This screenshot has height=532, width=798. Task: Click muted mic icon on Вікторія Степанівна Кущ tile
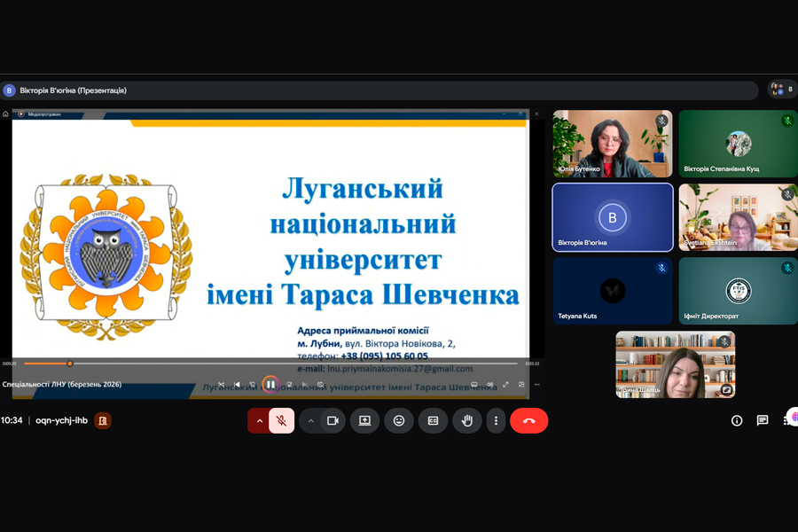tap(787, 121)
